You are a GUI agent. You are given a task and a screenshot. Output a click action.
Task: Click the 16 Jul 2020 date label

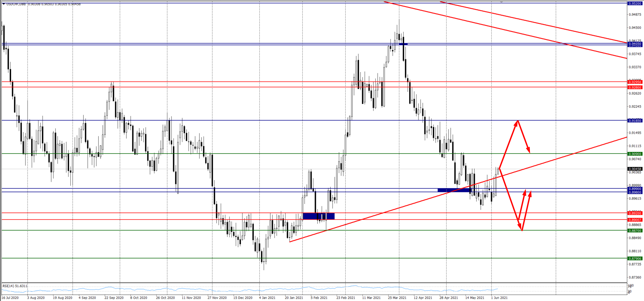pyautogui.click(x=10, y=298)
